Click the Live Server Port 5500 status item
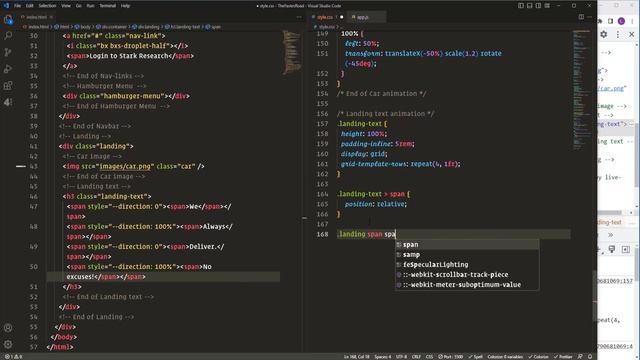The image size is (640, 360). (451, 357)
